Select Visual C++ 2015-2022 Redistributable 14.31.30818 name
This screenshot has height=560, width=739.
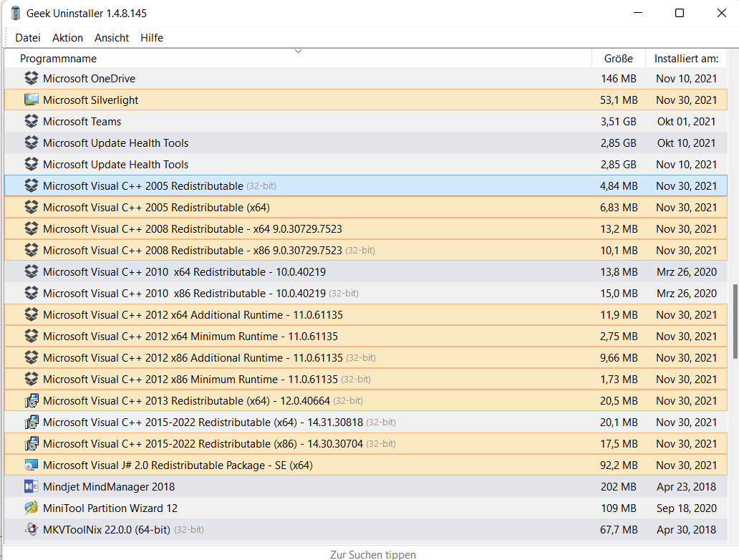[203, 423]
